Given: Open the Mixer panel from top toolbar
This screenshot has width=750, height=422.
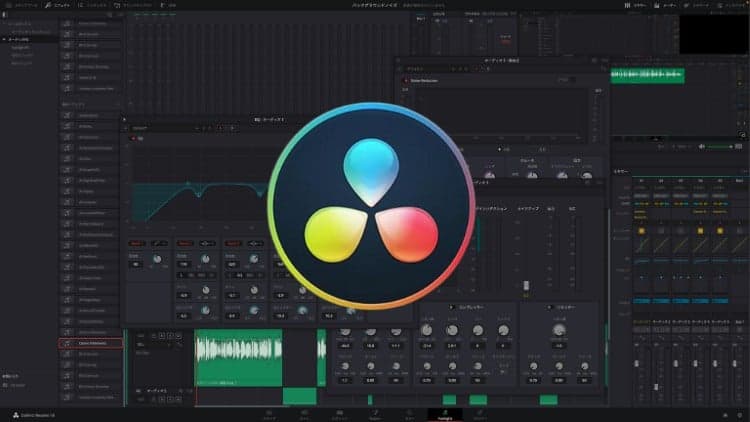Looking at the screenshot, I should (x=636, y=5).
